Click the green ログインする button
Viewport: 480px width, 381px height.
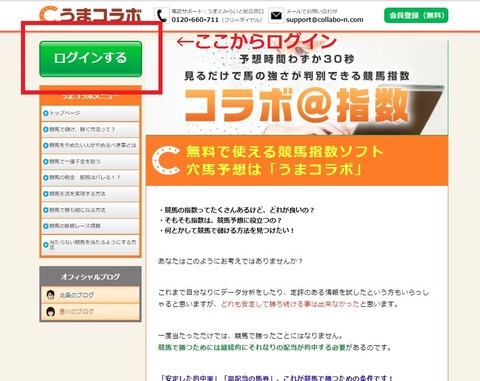point(91,59)
